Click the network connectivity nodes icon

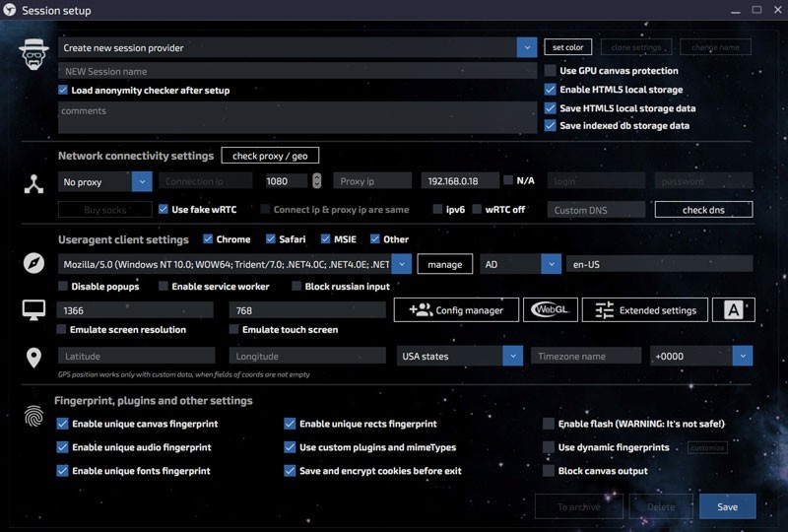(x=34, y=183)
